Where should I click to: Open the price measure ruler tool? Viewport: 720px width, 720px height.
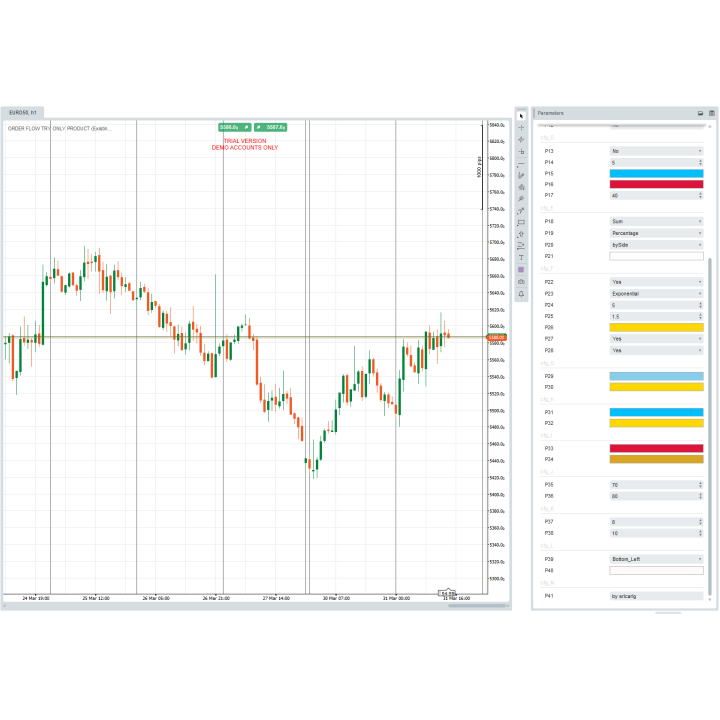[x=521, y=246]
